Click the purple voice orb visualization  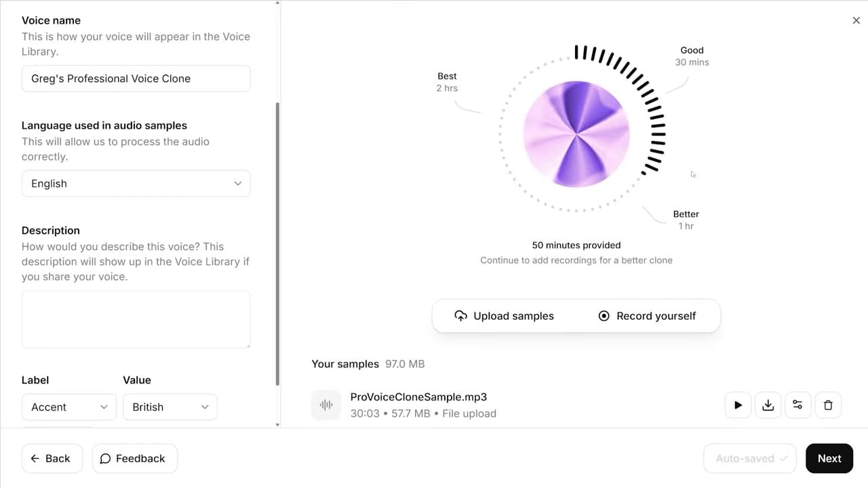[576, 134]
